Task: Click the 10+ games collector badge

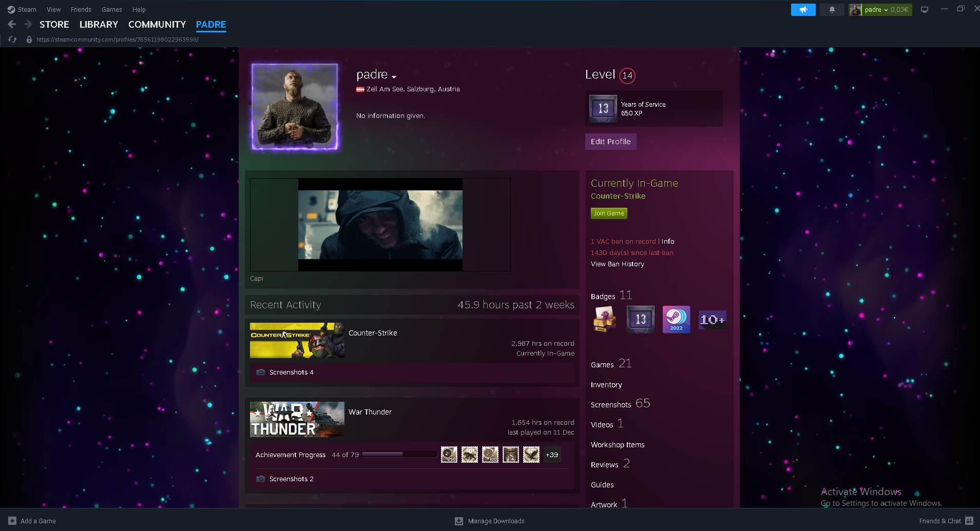Action: coord(712,320)
